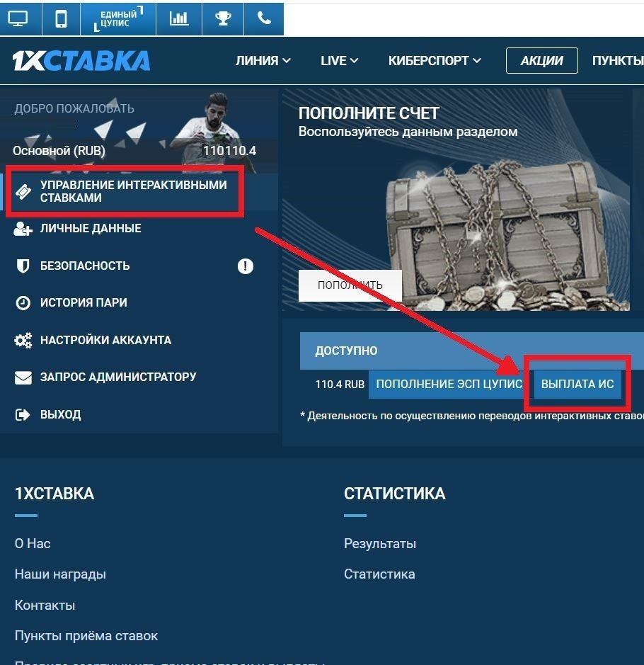Click the ПОПОЛНЕНИЕ ЭСП ЦУПИС button
644x665 pixels.
[448, 385]
